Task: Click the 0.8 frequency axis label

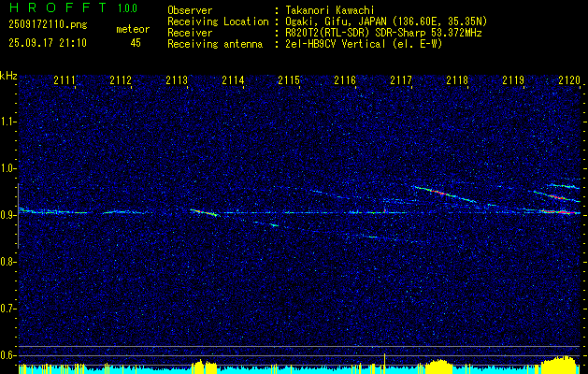Action: (7, 262)
